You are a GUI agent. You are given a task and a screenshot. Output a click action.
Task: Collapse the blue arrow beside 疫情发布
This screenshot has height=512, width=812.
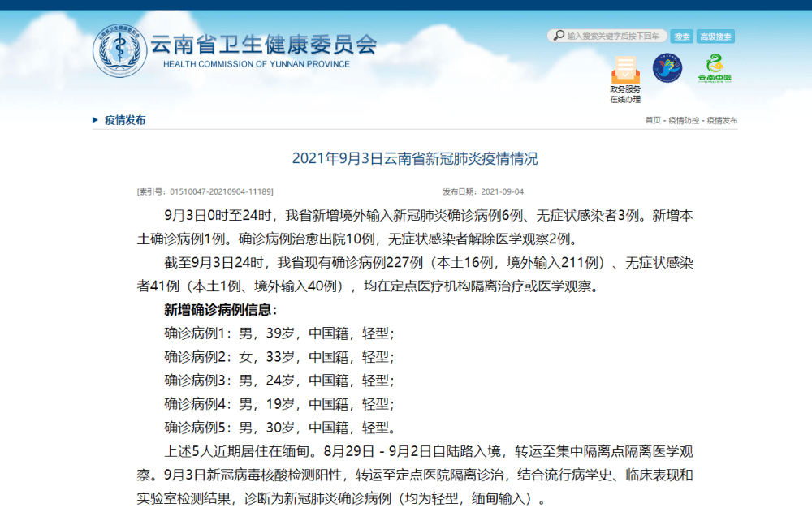click(x=96, y=118)
